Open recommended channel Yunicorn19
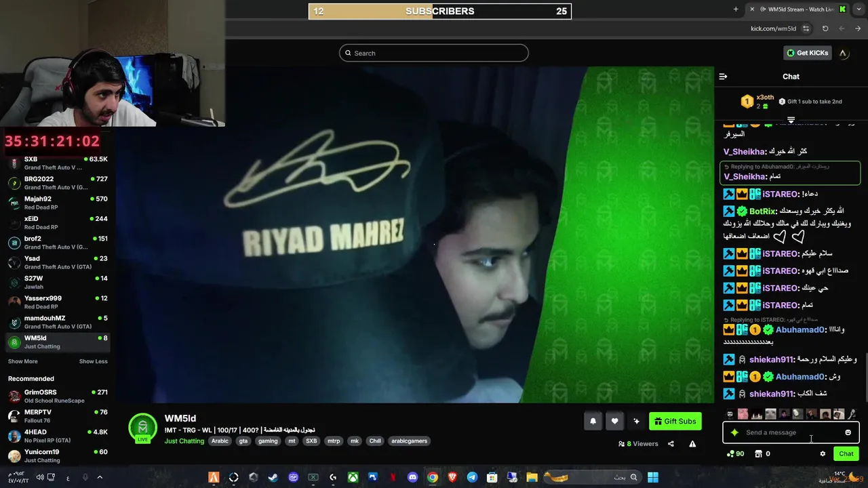The height and width of the screenshot is (488, 868). [x=58, y=455]
